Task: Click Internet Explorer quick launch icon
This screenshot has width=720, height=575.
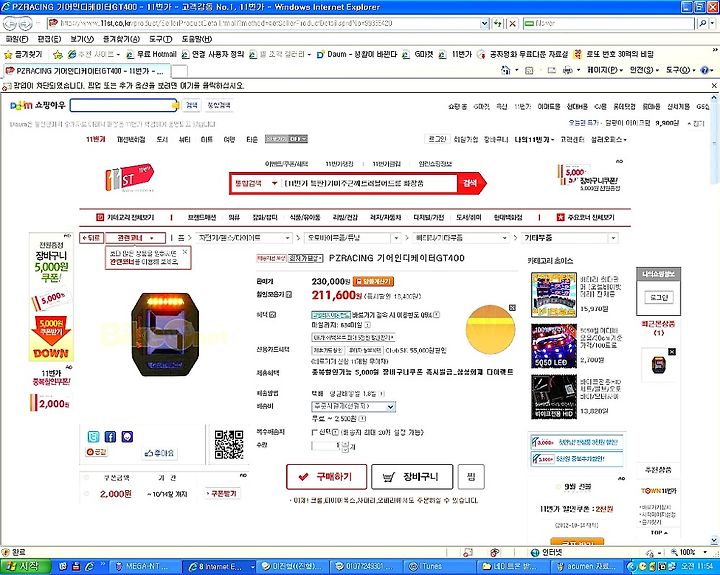Action: tap(90, 567)
